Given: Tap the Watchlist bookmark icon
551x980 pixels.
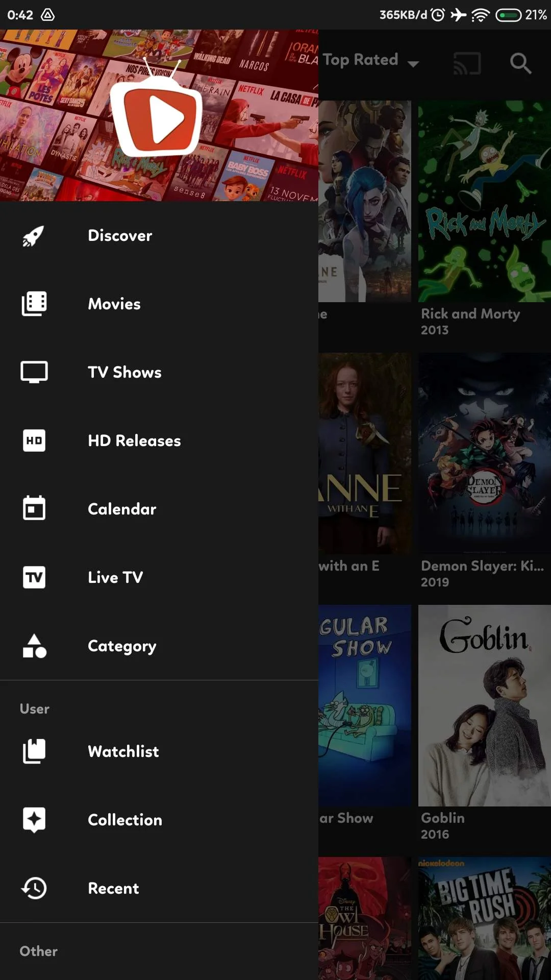Looking at the screenshot, I should (34, 751).
